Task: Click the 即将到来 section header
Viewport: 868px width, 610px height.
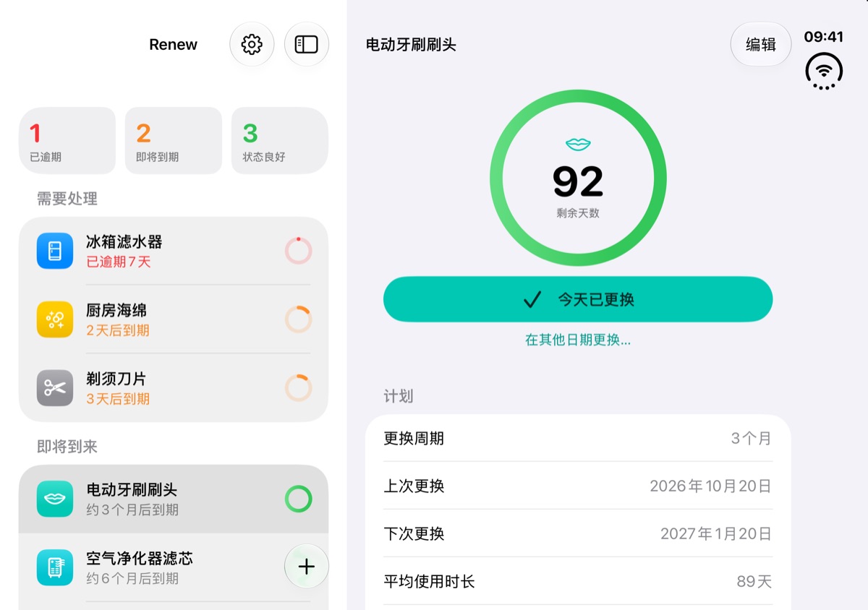Action: point(67,447)
